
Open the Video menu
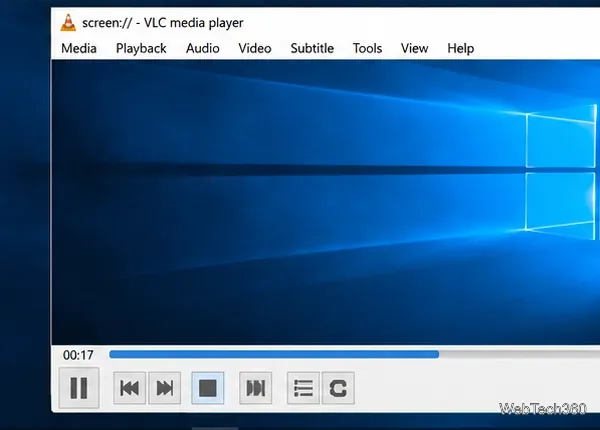tap(255, 48)
